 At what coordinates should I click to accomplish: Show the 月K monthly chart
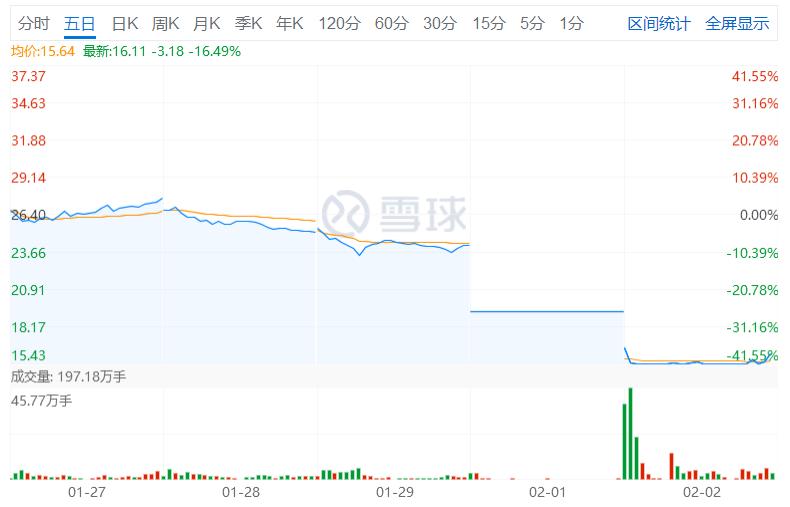tap(207, 23)
